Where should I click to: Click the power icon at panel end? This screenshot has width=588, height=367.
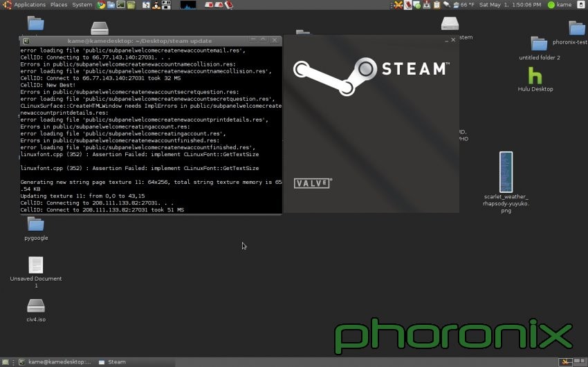pyautogui.click(x=581, y=5)
